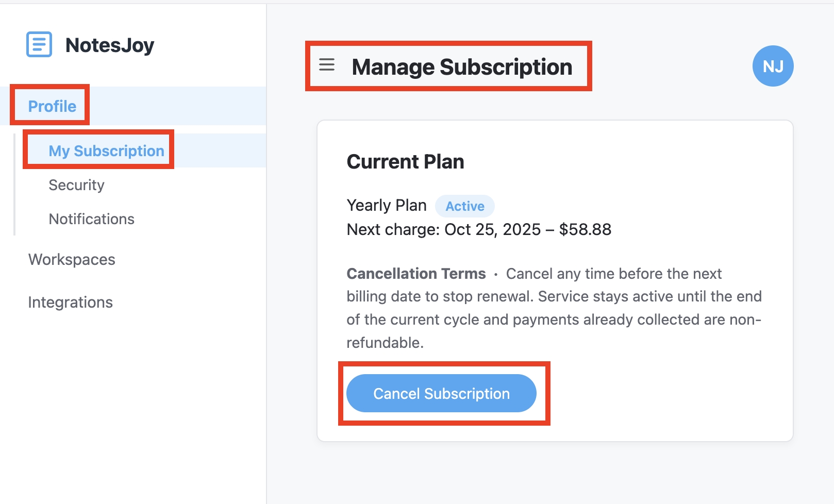Click the NotesJoy brand name text
The width and height of the screenshot is (834, 504).
click(x=110, y=45)
